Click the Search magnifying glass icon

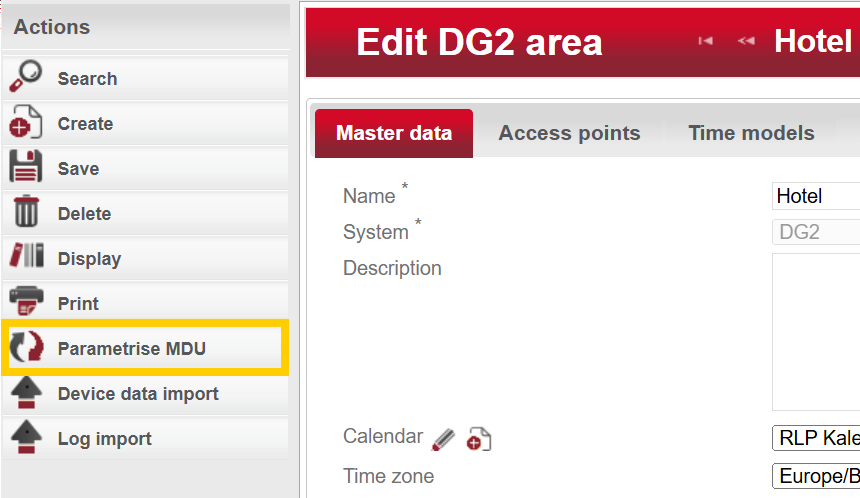click(x=26, y=78)
